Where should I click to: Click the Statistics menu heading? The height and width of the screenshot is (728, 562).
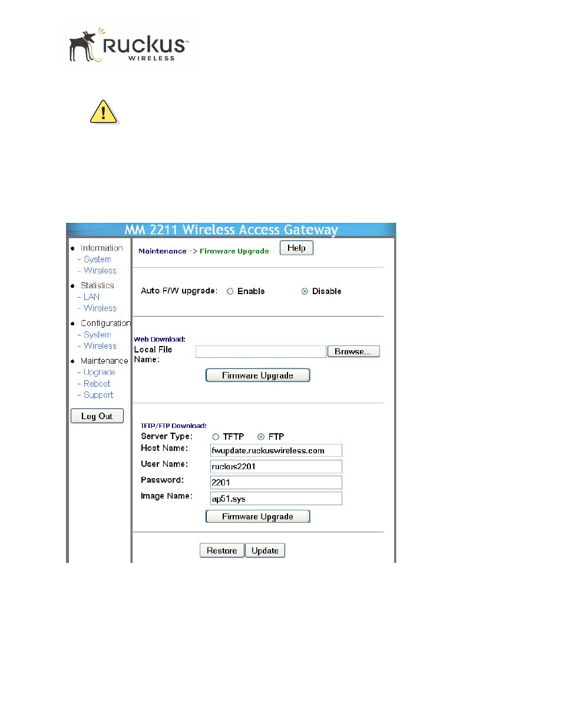point(97,285)
